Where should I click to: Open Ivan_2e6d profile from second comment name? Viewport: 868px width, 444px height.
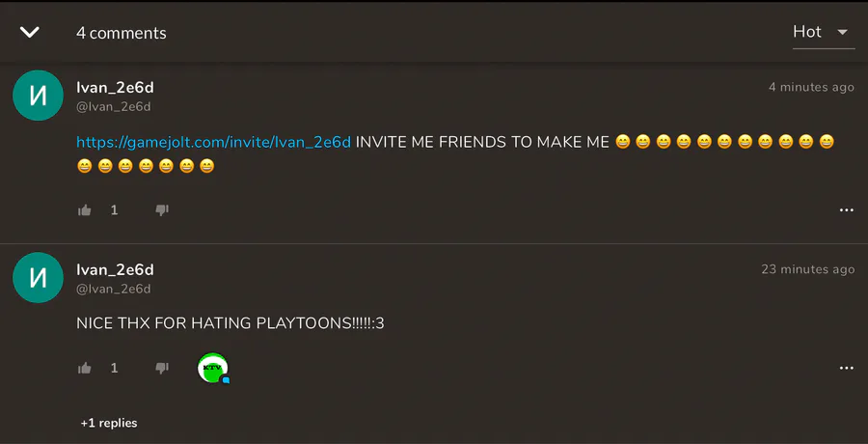[115, 269]
